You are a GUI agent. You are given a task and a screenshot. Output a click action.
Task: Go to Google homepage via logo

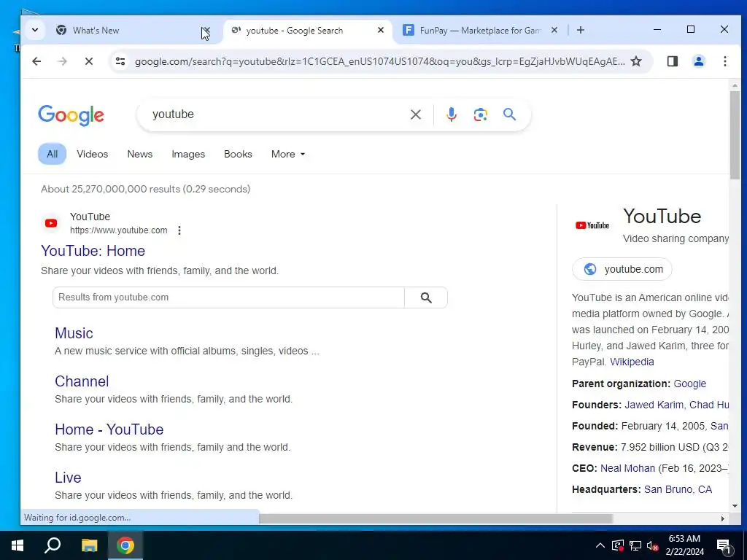[x=71, y=114]
